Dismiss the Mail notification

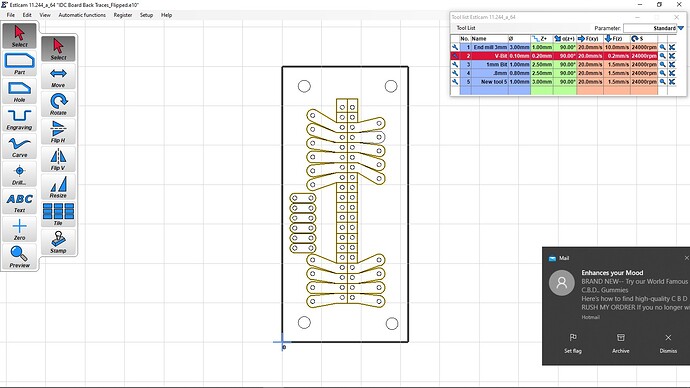[668, 343]
